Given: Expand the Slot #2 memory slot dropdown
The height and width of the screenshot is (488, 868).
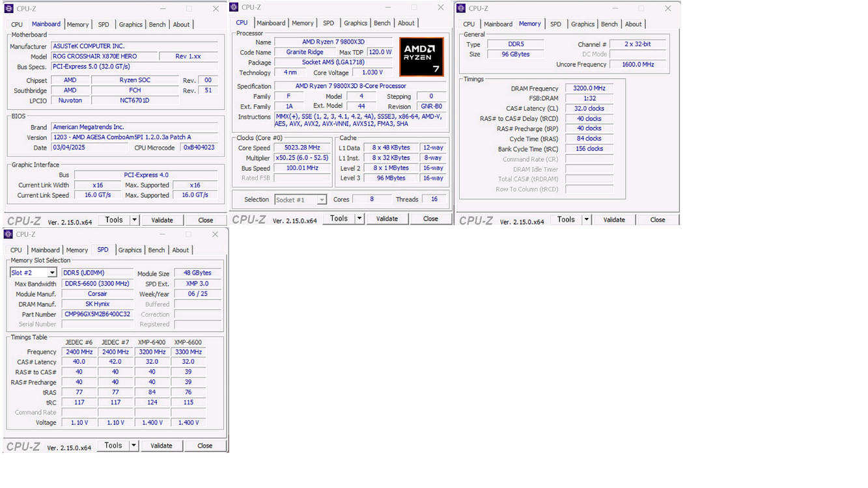Looking at the screenshot, I should point(52,273).
